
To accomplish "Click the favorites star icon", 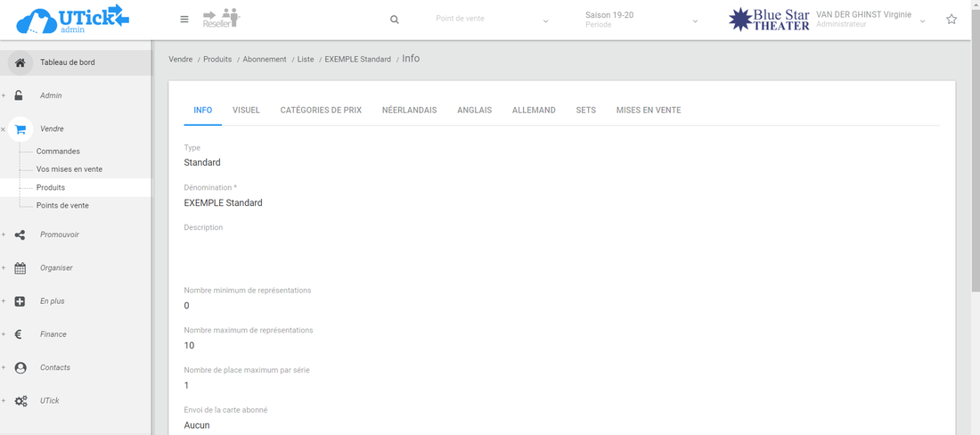I will point(951,20).
